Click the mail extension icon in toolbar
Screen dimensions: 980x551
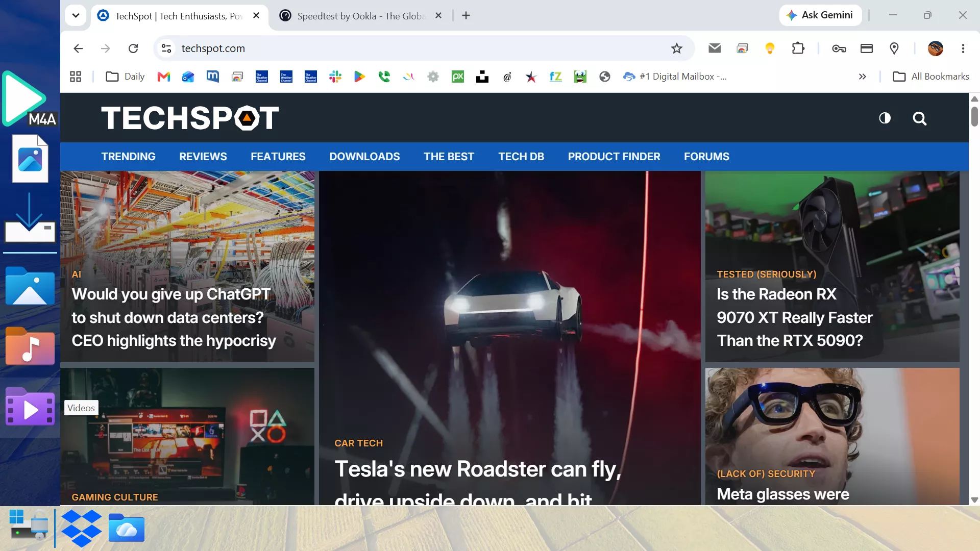[x=715, y=48]
